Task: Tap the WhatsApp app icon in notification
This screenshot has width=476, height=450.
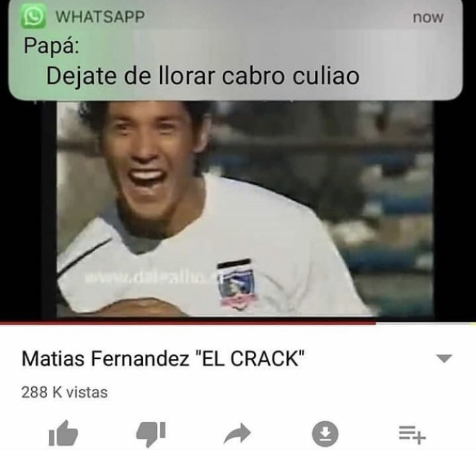Action: click(x=34, y=16)
